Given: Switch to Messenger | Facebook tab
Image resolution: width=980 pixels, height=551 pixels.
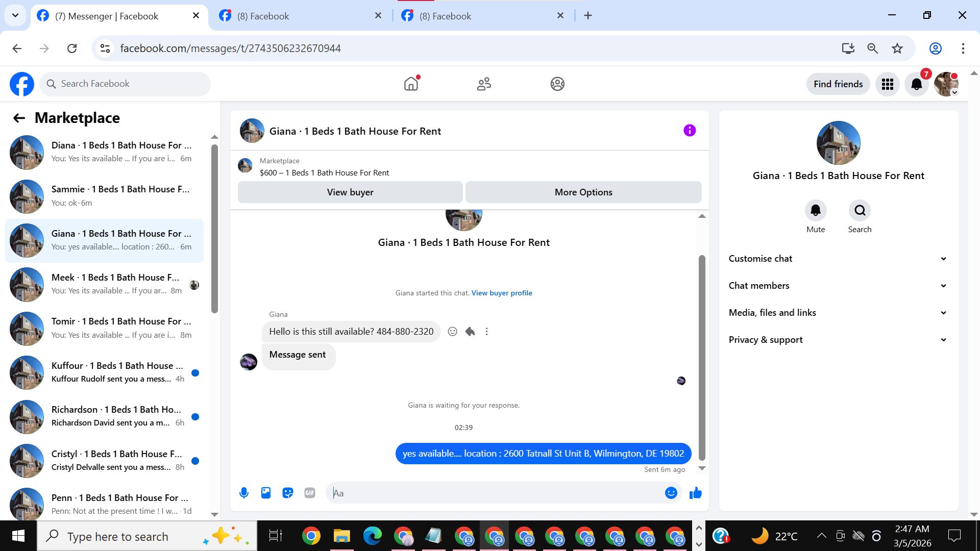Looking at the screenshot, I should click(119, 16).
